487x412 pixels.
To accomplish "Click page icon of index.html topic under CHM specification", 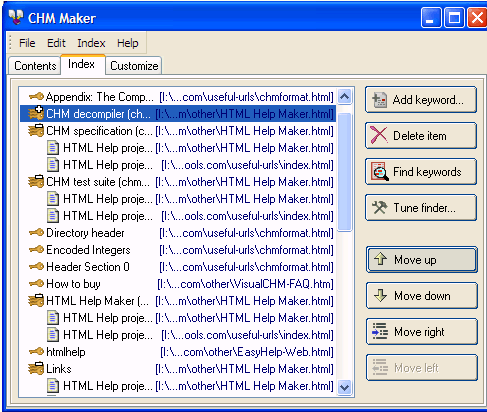I will tap(53, 164).
